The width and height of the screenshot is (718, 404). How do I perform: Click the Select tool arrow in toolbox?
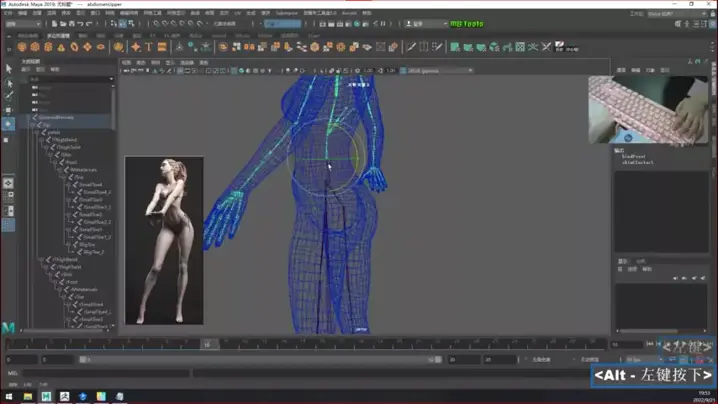(x=8, y=68)
